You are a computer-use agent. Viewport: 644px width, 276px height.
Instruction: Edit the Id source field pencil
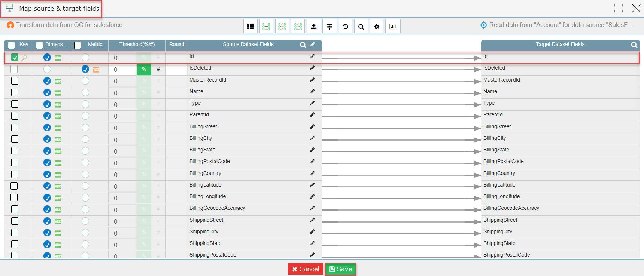[312, 56]
